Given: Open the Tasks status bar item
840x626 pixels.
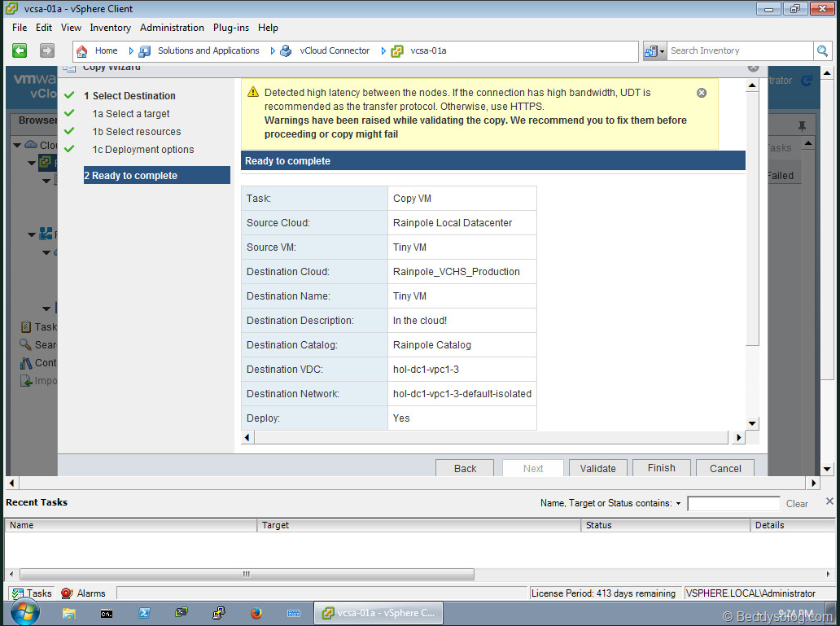Looking at the screenshot, I should (32, 593).
